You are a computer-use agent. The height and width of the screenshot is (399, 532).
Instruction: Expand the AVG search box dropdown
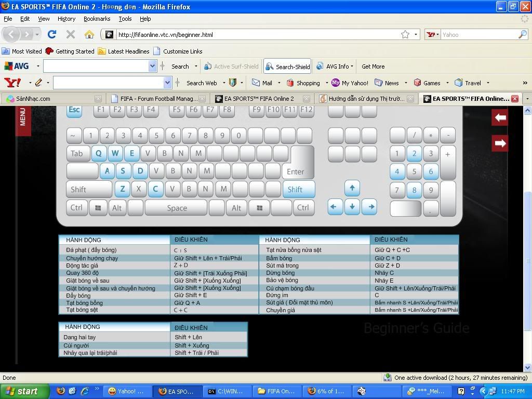pos(152,66)
